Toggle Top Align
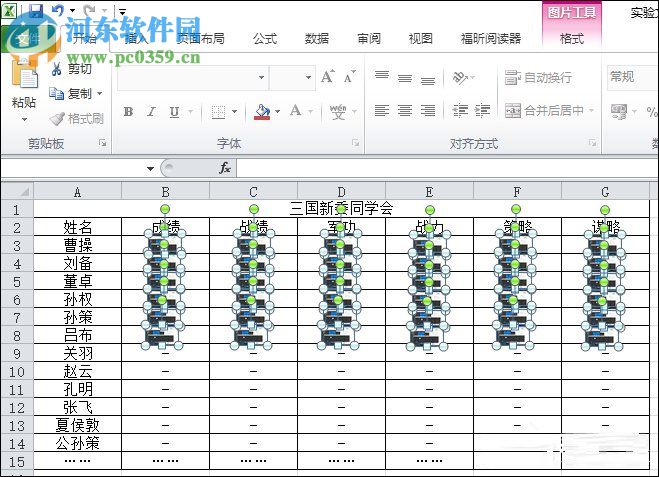Viewport: 659px width, 477px height. point(382,75)
